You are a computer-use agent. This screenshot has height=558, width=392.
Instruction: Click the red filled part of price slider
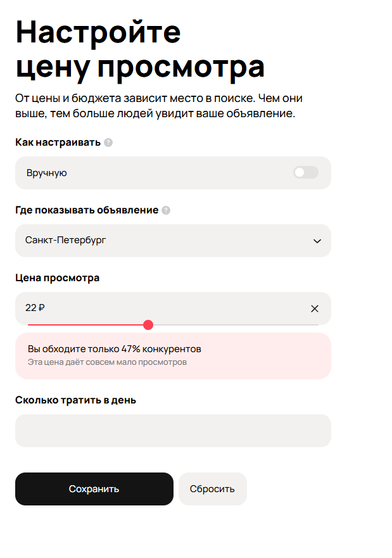[87, 325]
